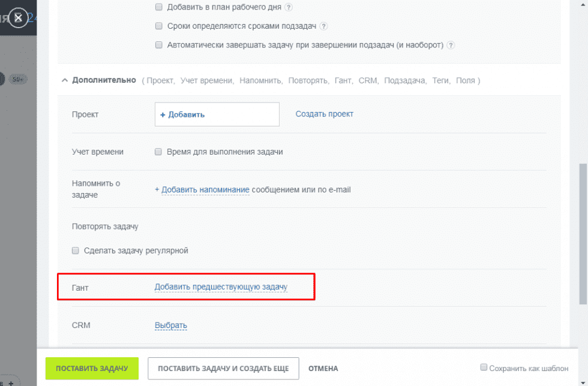
Task: Toggle 'Автоматически завершать задачу' checkbox
Action: [x=159, y=45]
